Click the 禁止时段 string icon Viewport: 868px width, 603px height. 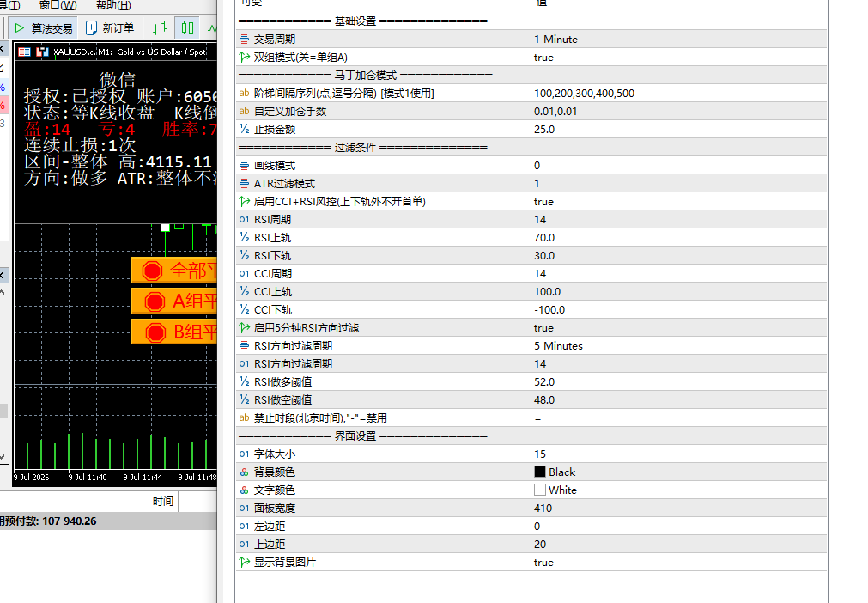click(x=244, y=417)
